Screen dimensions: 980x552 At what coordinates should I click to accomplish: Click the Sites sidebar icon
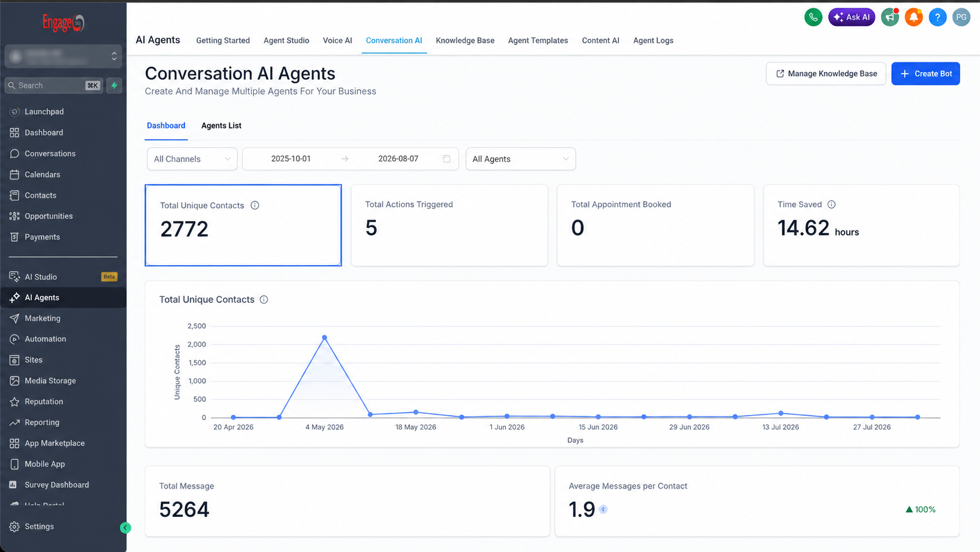pos(15,360)
